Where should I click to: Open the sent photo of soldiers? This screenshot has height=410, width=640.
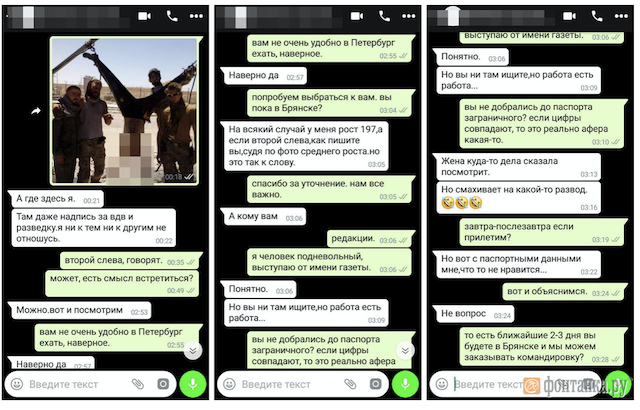coord(124,111)
